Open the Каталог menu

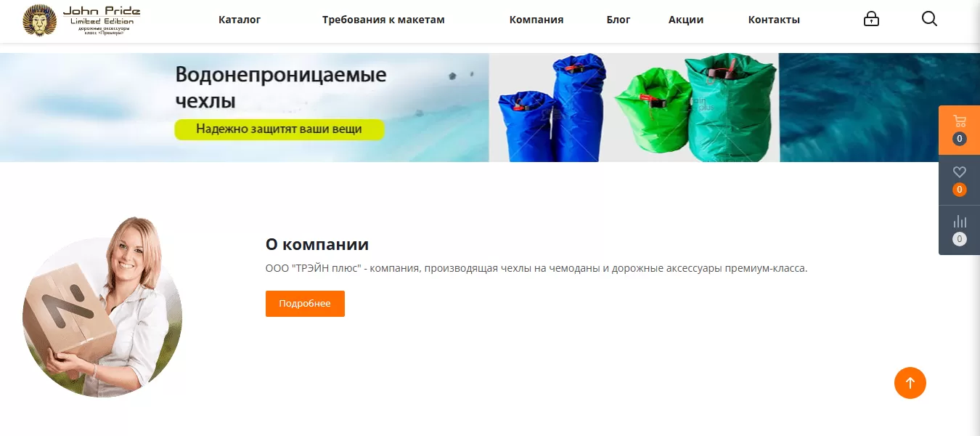click(240, 20)
